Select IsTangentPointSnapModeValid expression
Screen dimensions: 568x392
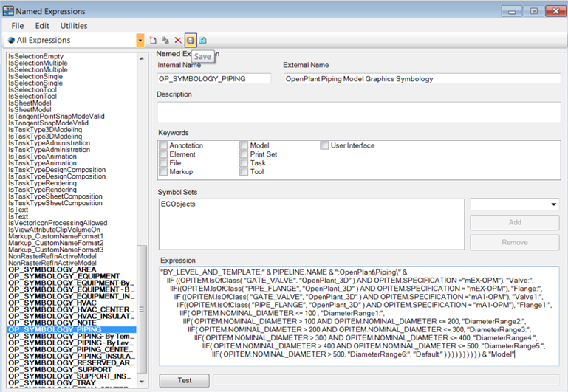pos(56,117)
